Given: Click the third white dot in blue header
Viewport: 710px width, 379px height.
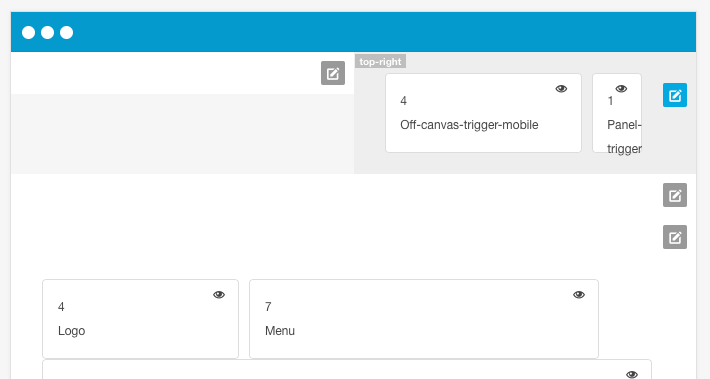Looking at the screenshot, I should click(x=67, y=33).
